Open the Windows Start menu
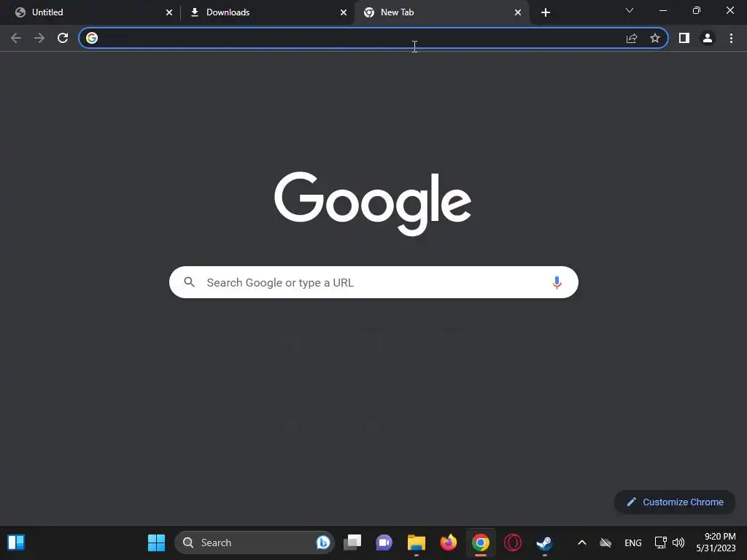This screenshot has height=560, width=747. [156, 542]
